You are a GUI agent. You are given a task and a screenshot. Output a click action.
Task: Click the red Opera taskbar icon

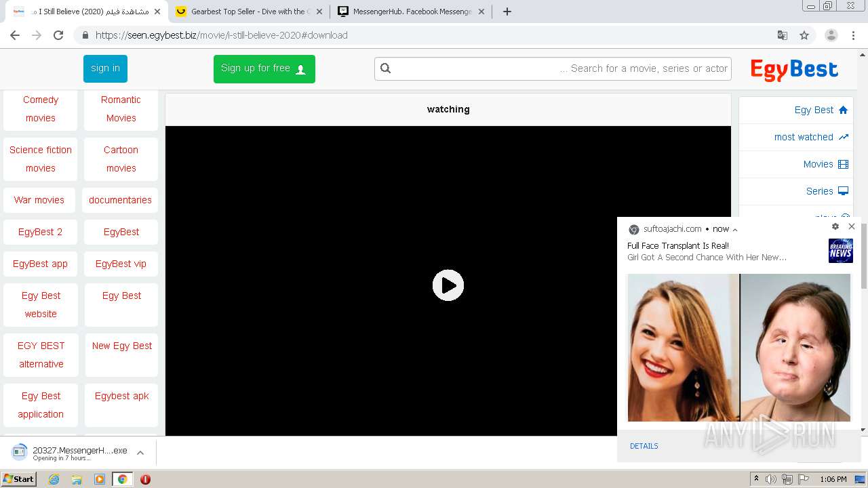point(145,479)
